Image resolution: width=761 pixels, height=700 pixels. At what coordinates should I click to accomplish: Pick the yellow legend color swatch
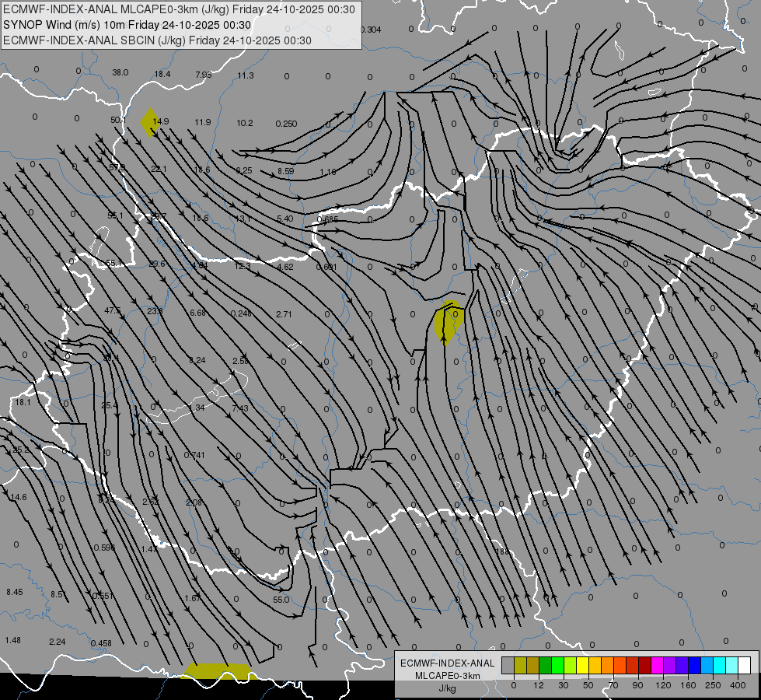[582, 666]
